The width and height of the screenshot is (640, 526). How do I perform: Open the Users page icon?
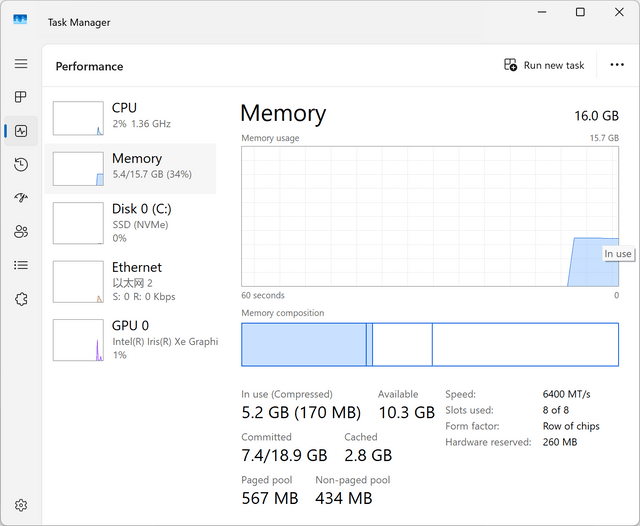pos(21,231)
